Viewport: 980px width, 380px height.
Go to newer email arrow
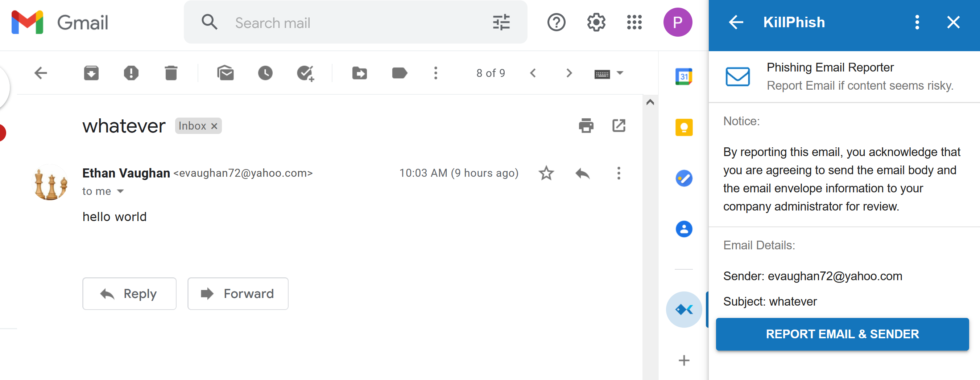coord(533,73)
